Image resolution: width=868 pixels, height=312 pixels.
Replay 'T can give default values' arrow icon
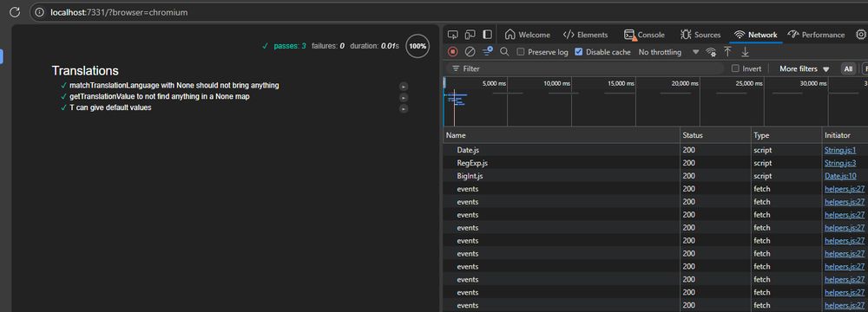coord(404,108)
